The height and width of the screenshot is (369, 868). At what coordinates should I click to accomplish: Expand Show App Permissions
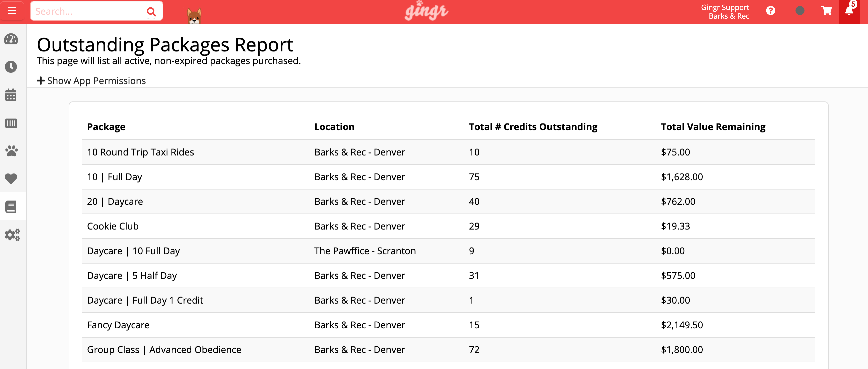pyautogui.click(x=91, y=81)
